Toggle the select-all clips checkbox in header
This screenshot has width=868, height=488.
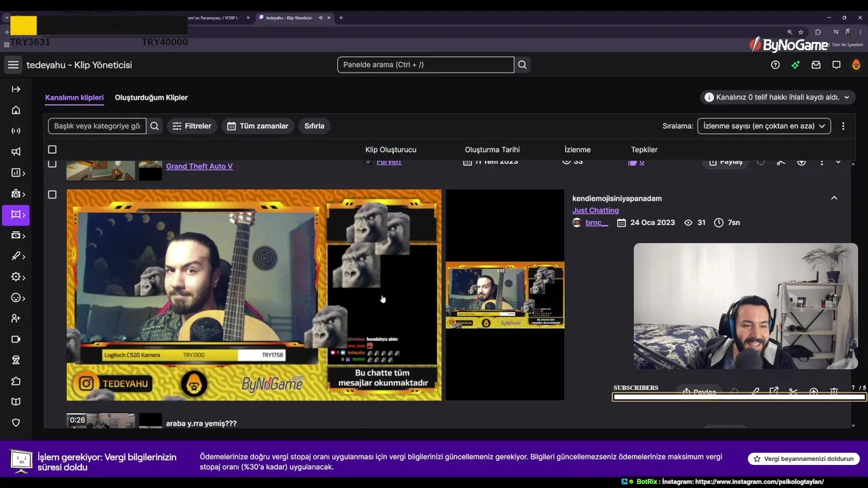click(52, 149)
